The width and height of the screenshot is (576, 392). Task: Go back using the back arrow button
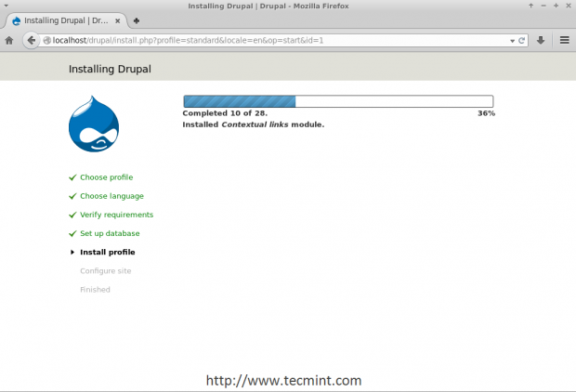point(32,40)
